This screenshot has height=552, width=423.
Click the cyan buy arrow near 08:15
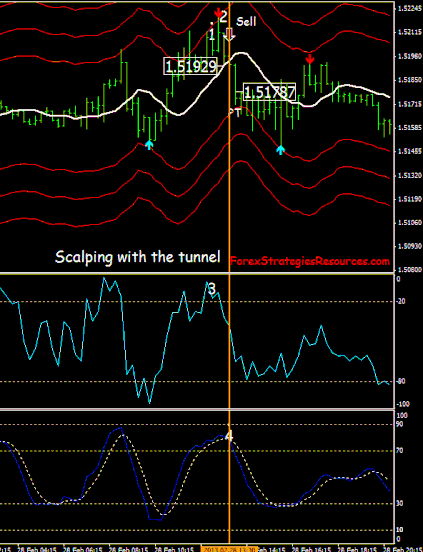(x=149, y=145)
